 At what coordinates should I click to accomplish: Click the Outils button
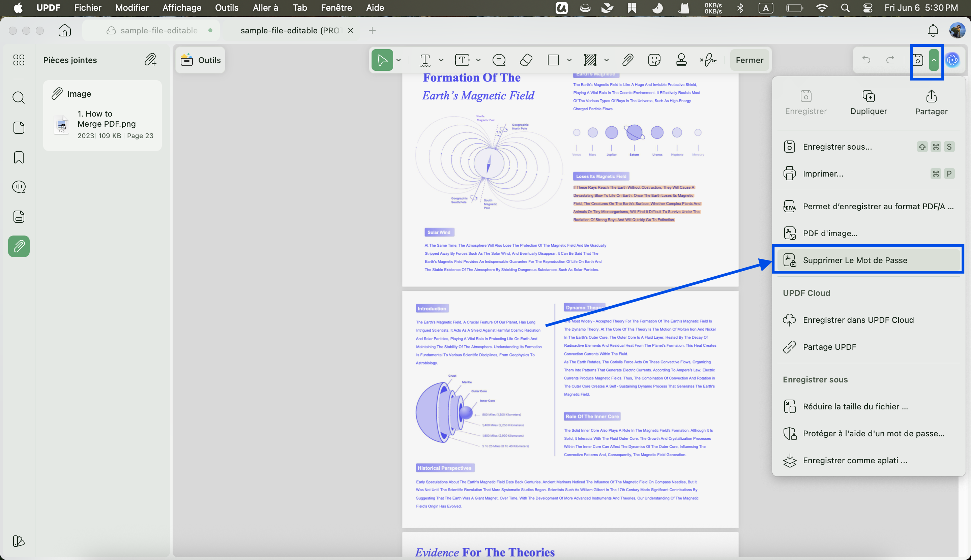(x=201, y=60)
